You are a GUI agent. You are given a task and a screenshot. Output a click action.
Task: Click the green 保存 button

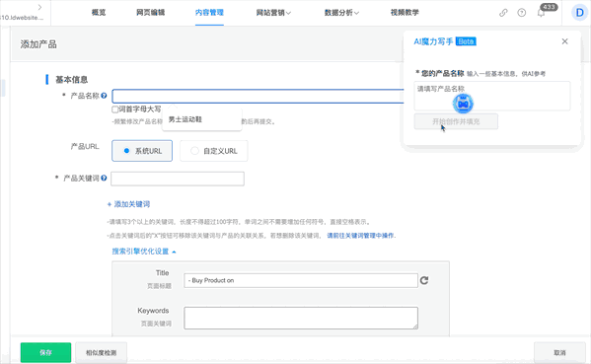pyautogui.click(x=45, y=353)
